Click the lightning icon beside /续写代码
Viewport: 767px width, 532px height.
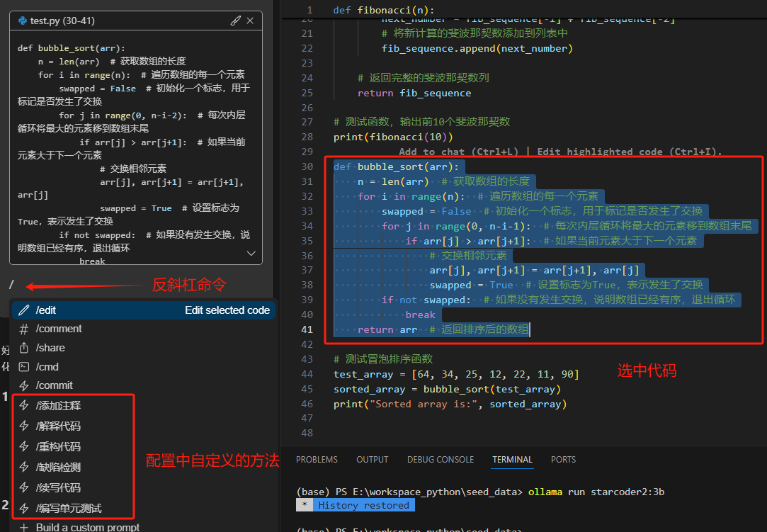tap(23, 487)
